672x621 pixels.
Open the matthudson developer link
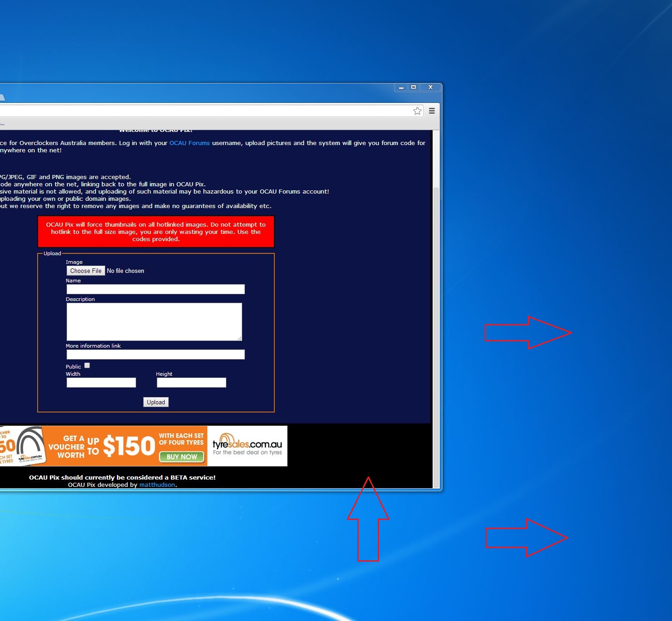157,485
